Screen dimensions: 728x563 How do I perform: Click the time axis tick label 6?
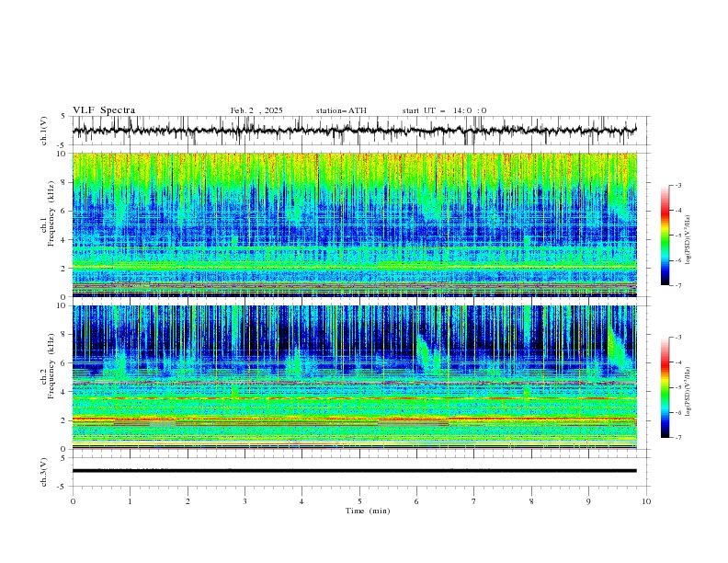416,501
